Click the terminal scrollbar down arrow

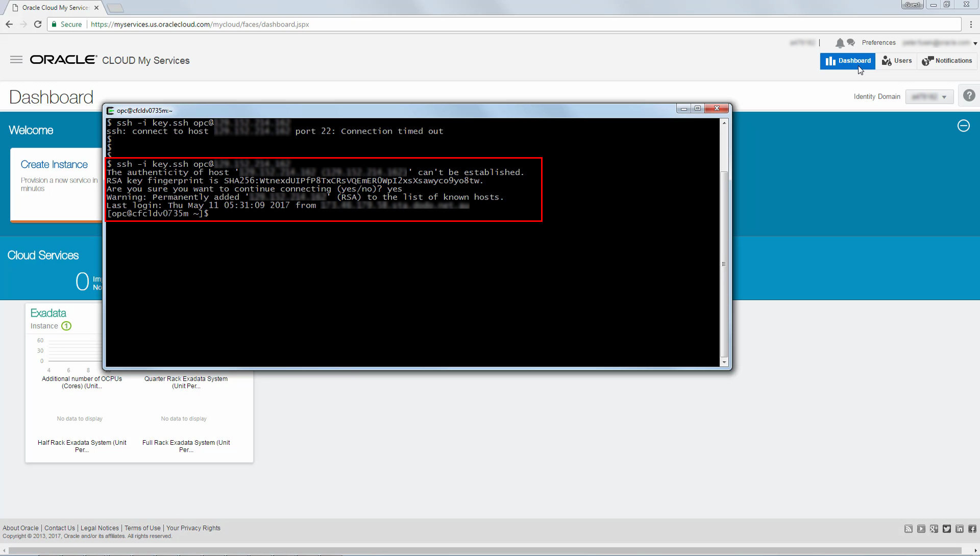(x=724, y=362)
